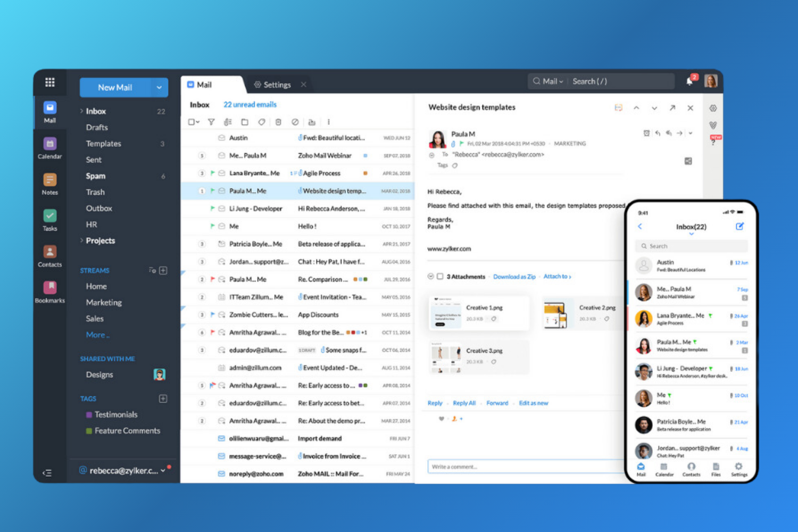798x532 pixels.
Task: Click the move to folder icon
Action: click(245, 122)
